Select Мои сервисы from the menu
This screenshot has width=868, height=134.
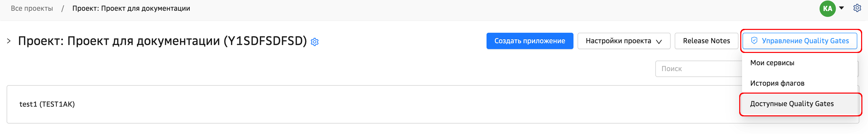772,63
